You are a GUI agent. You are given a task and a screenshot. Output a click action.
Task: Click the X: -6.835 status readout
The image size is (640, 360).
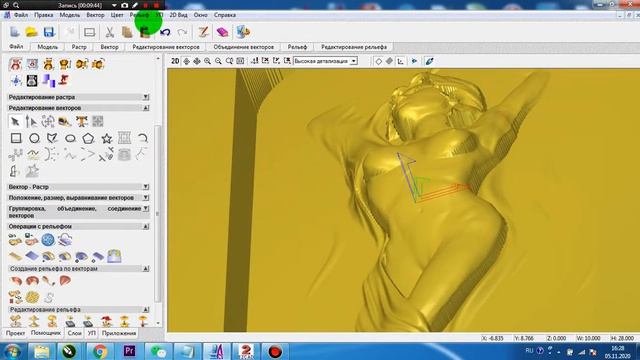point(492,338)
